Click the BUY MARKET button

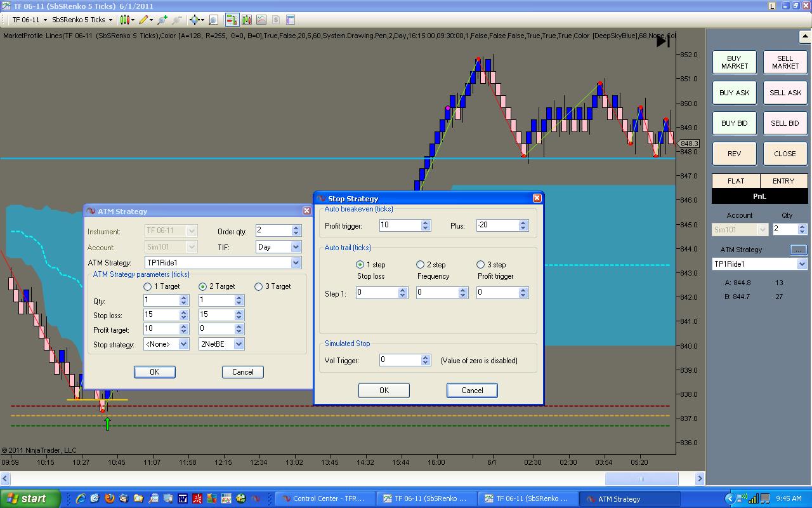point(734,62)
